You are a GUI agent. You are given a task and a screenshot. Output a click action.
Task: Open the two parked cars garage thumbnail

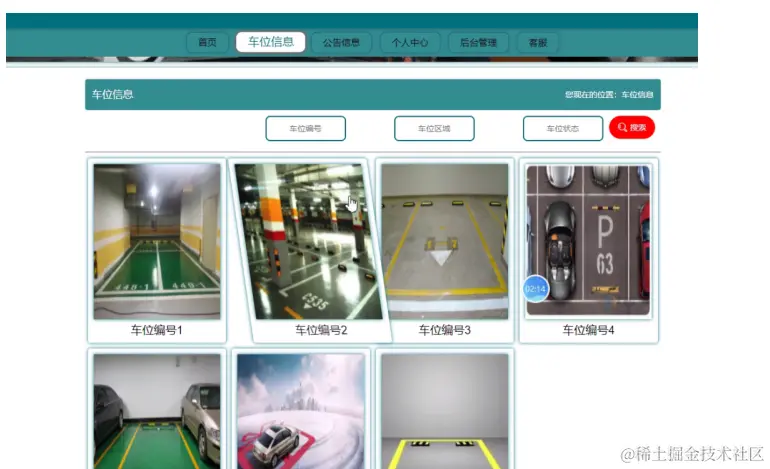point(157,411)
